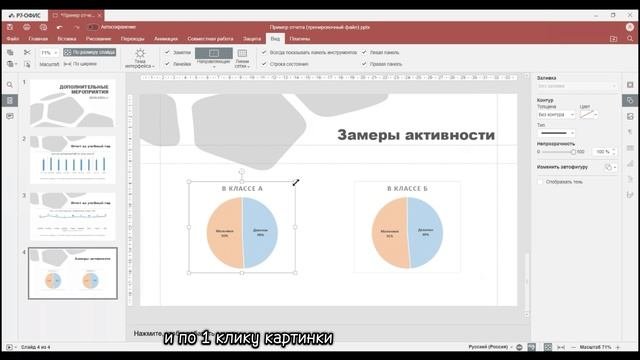Click По ширине button

point(80,64)
